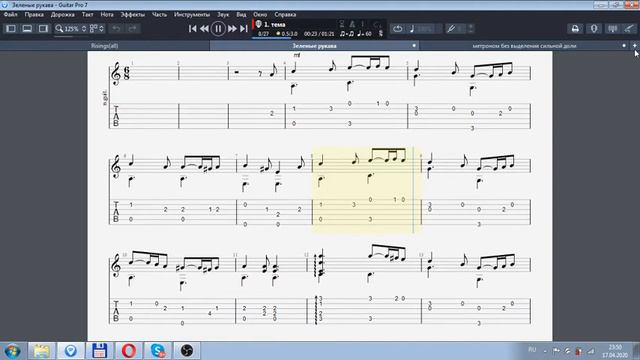
Task: Click the 6/8 time signature
Action: [127, 74]
